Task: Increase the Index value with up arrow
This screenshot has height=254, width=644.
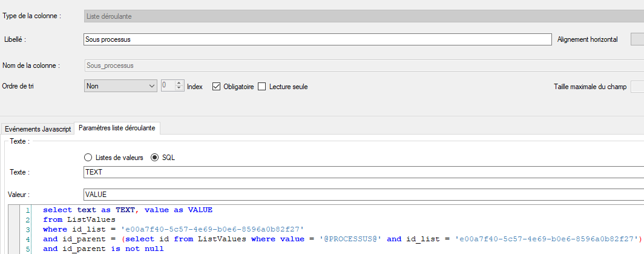Action: pos(179,84)
